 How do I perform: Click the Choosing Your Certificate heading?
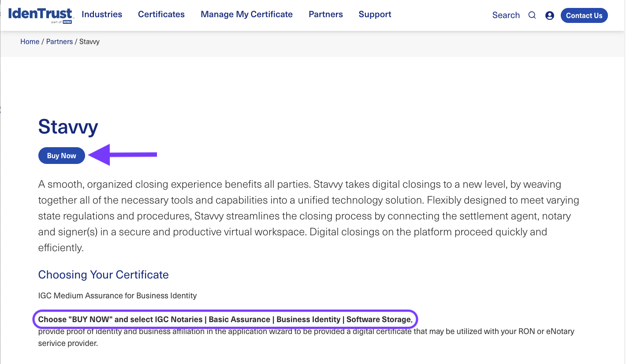coord(103,274)
